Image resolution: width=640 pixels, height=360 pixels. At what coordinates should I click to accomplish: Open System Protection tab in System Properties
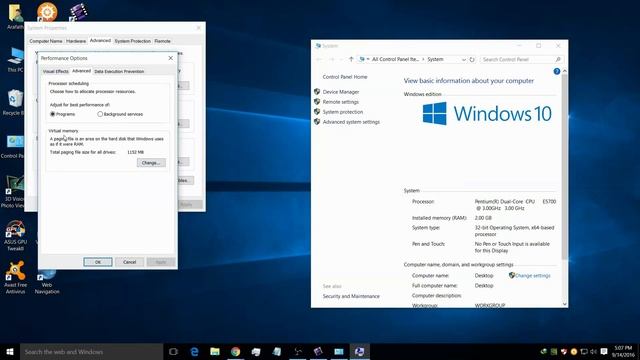click(x=132, y=41)
